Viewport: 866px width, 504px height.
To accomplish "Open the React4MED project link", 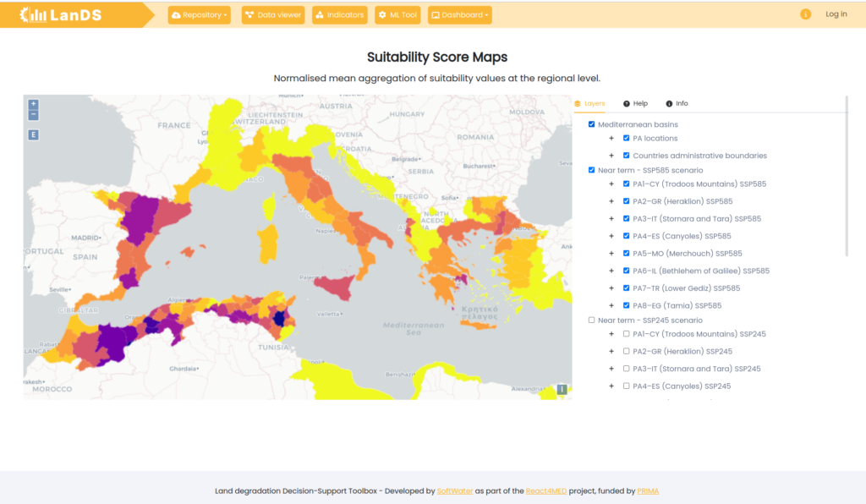I will [545, 490].
